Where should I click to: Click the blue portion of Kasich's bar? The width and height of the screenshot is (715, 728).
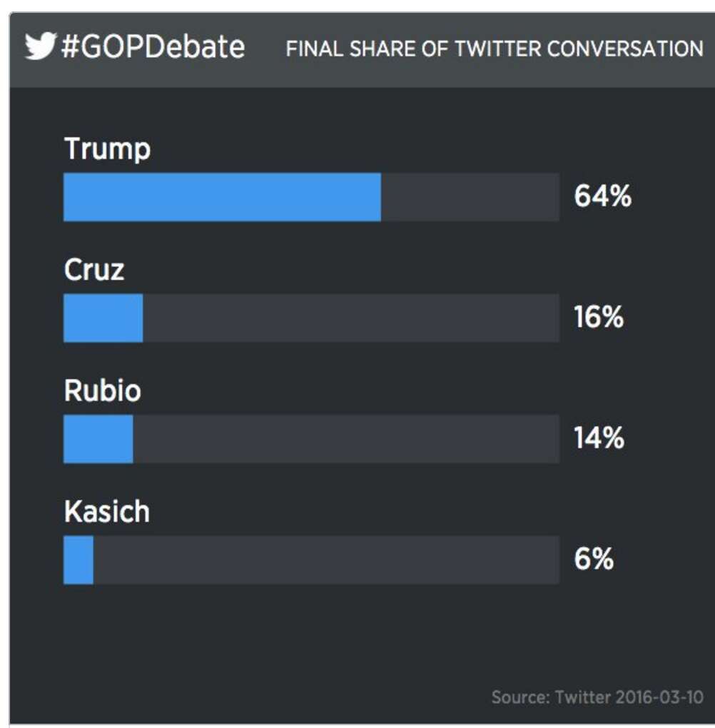[x=78, y=560]
